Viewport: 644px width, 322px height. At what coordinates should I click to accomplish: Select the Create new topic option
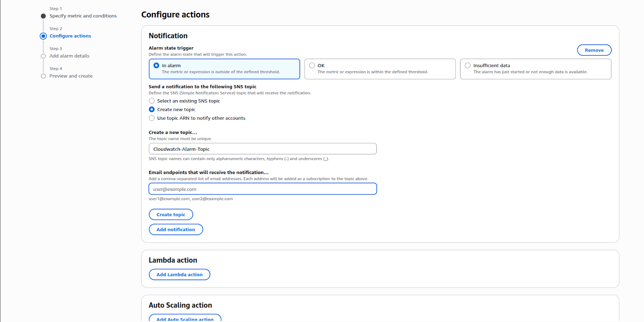click(152, 109)
